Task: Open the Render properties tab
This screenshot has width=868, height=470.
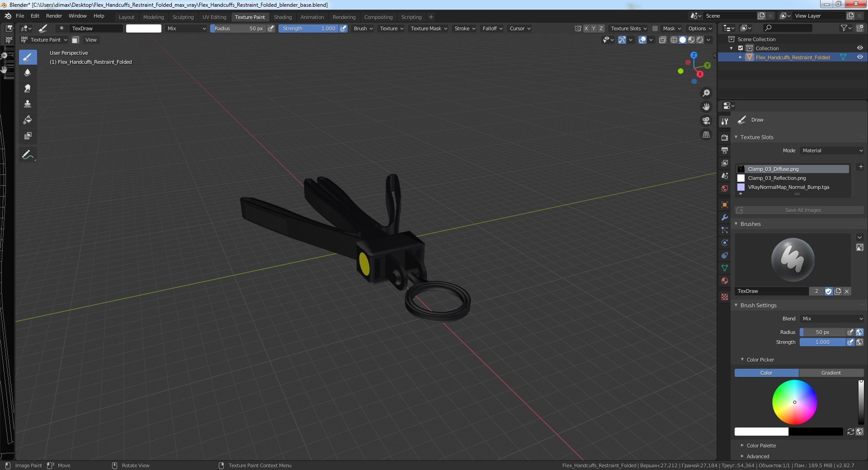Action: 725,137
